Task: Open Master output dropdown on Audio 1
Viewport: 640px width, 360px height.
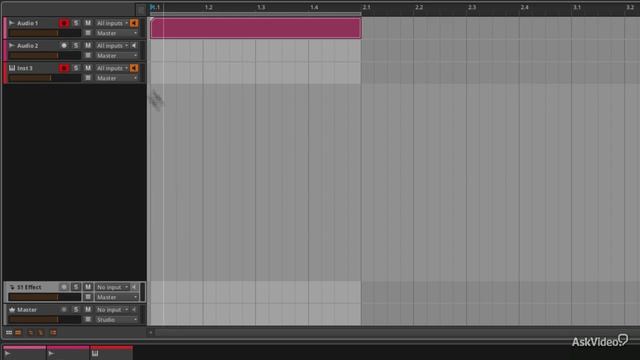Action: click(117, 33)
